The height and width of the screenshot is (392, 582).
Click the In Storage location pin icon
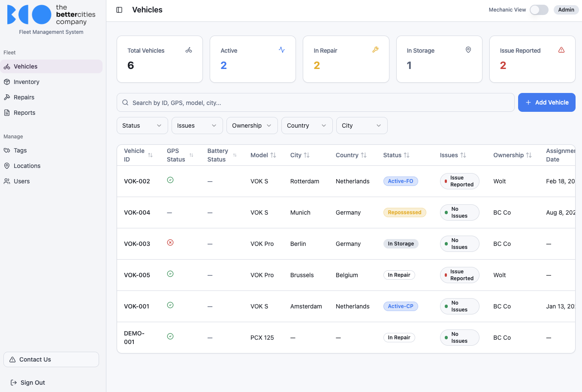(x=468, y=50)
